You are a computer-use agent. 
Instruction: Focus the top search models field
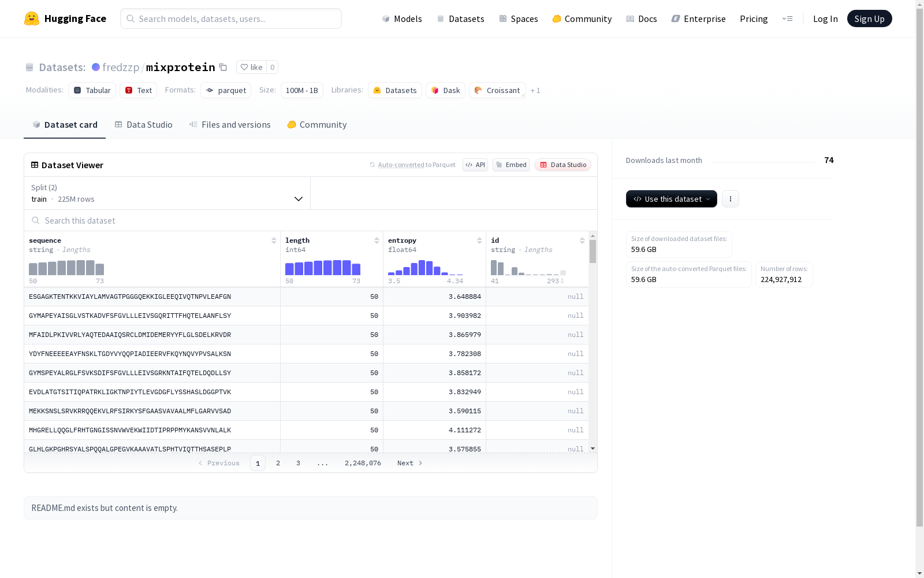tap(231, 18)
